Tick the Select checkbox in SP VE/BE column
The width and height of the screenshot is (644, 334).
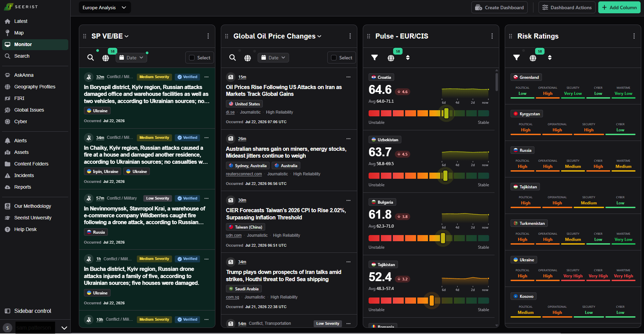point(192,58)
